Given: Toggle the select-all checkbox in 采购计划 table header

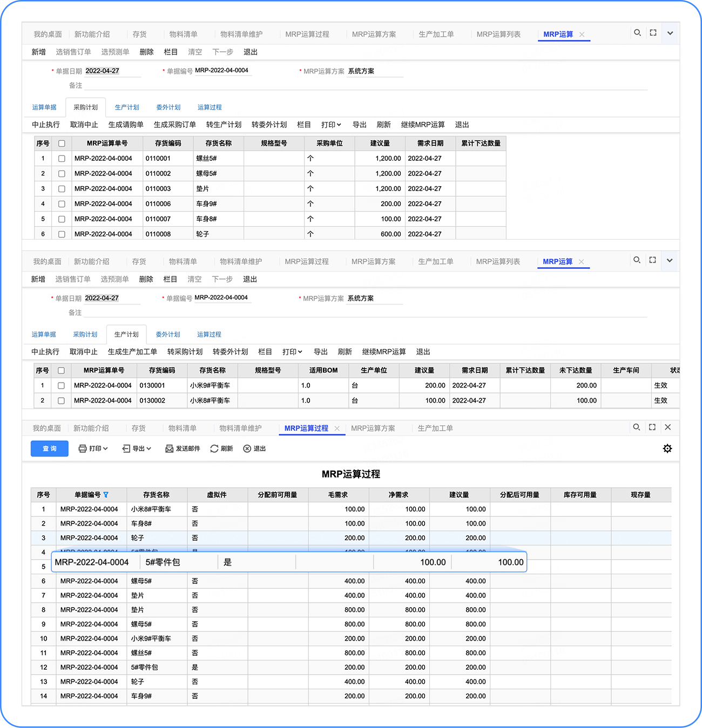Looking at the screenshot, I should pos(62,144).
